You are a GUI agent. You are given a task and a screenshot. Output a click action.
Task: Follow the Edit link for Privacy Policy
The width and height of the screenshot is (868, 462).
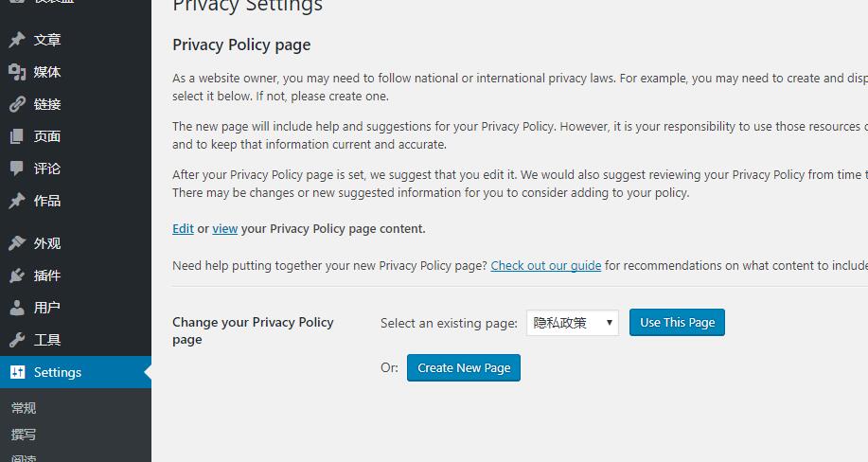184,229
